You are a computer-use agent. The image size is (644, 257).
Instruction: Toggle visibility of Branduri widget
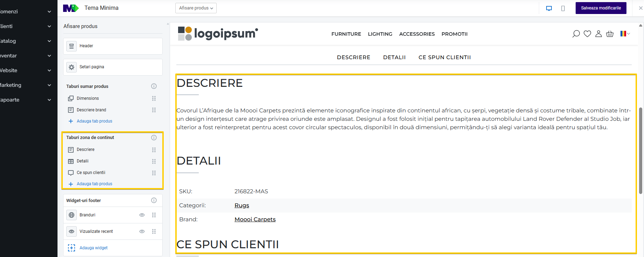142,215
